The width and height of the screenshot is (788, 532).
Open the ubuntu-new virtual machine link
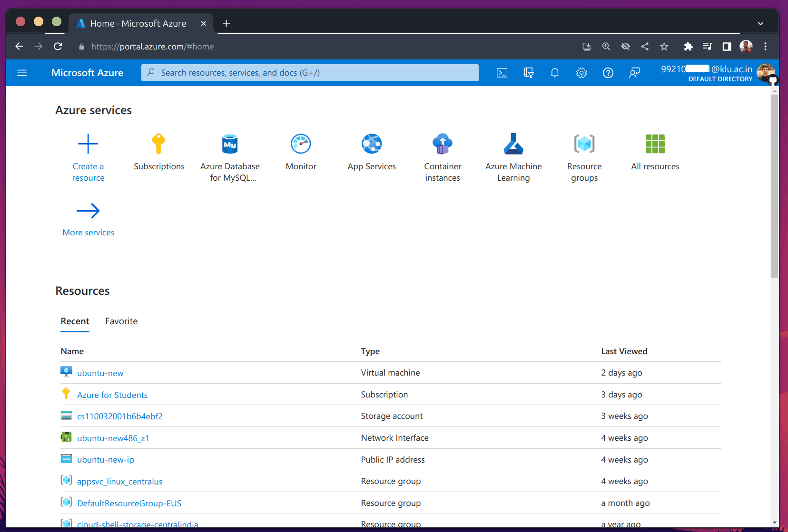pyautogui.click(x=100, y=373)
